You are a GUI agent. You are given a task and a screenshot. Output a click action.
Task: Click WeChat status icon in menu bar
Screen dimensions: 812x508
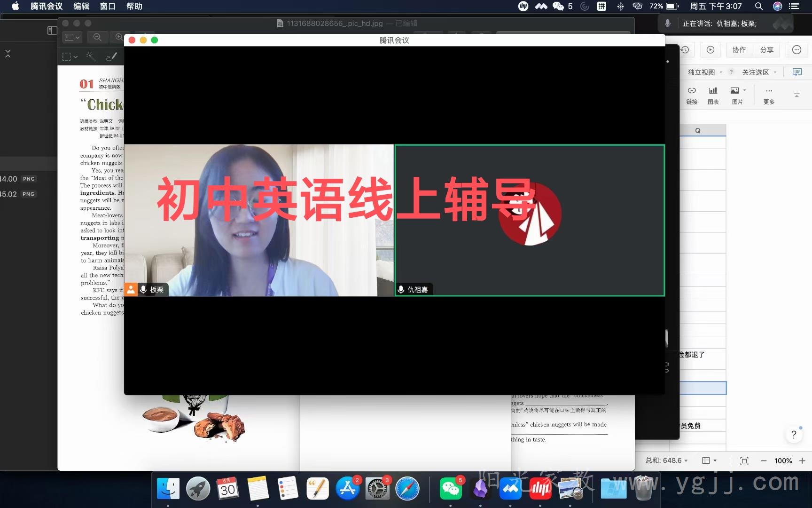(558, 6)
